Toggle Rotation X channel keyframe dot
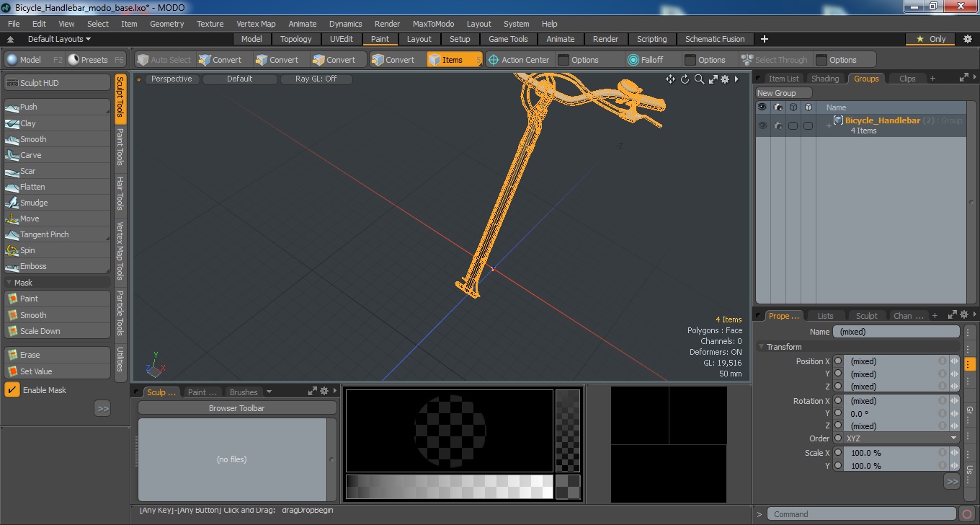Screen dimensions: 980x525 coord(838,401)
